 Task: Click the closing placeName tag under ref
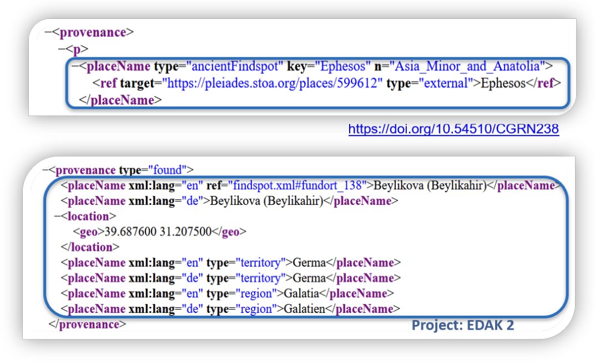coord(120,100)
